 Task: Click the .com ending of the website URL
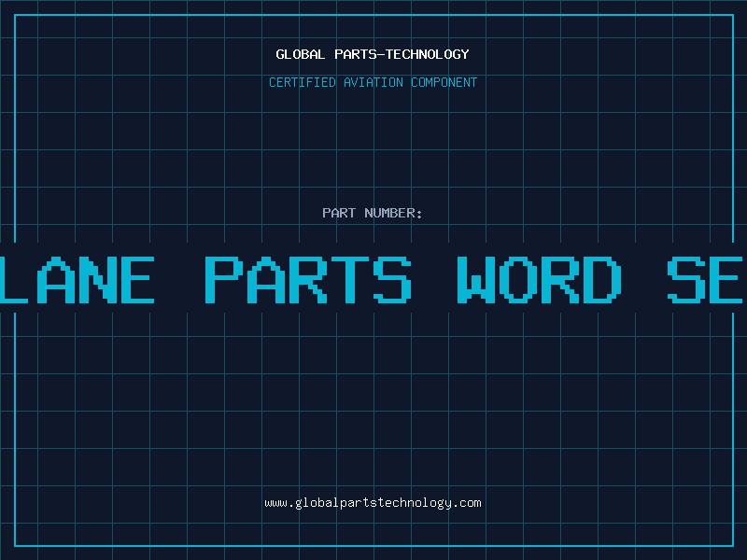pos(467,503)
